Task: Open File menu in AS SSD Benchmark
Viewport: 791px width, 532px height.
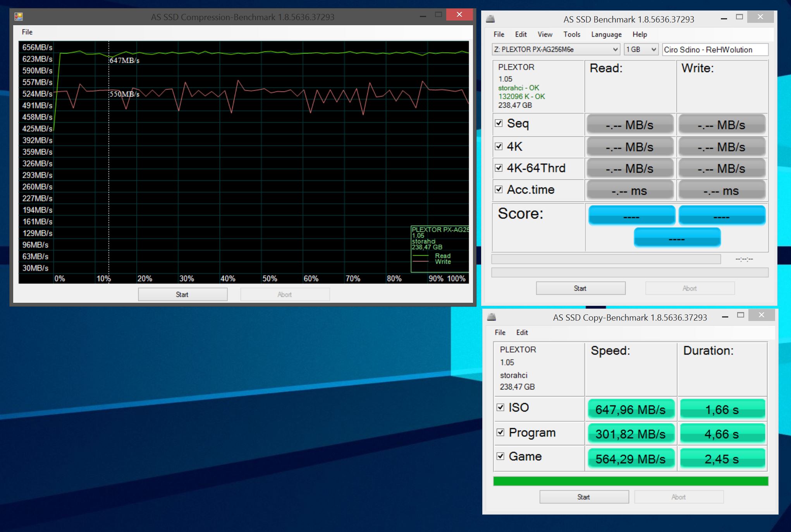Action: tap(499, 34)
